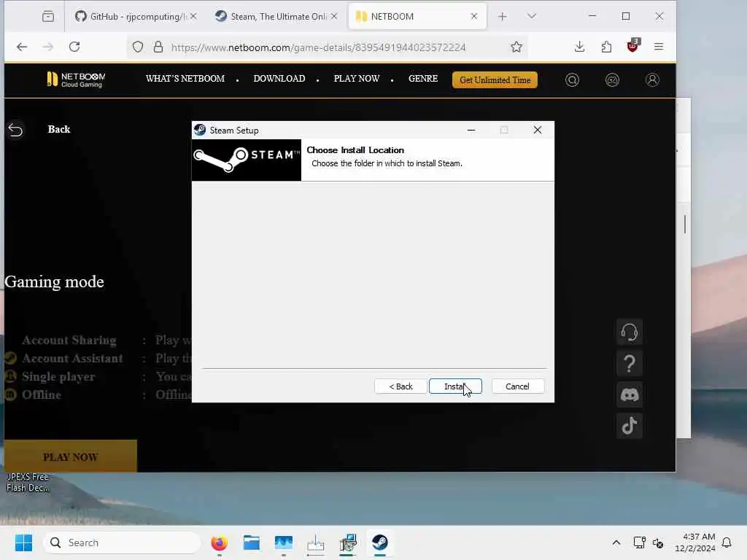Viewport: 747px width, 560px height.
Task: Open JPEXS Free Flash Decompiler desktop shortcut
Action: click(x=28, y=482)
